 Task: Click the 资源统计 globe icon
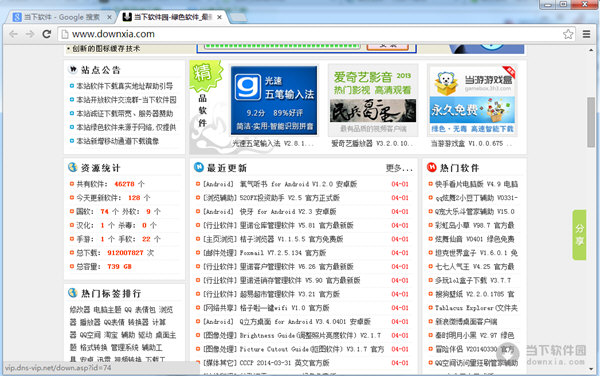[73, 167]
